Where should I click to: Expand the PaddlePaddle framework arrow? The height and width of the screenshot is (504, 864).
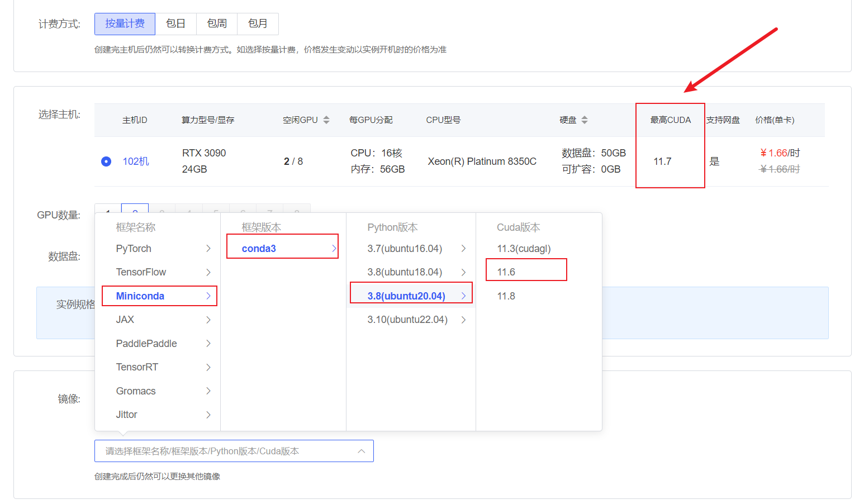tap(208, 344)
